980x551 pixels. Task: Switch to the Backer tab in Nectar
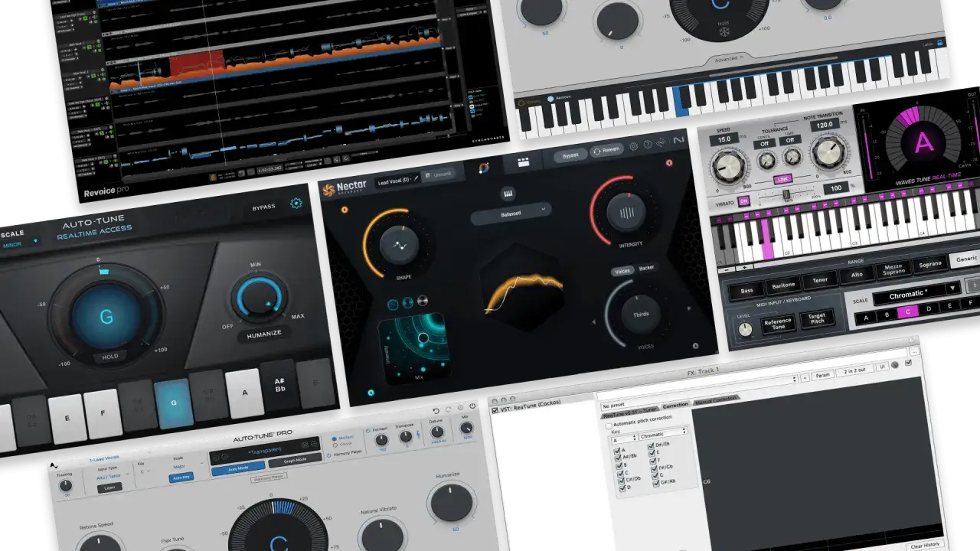point(646,268)
